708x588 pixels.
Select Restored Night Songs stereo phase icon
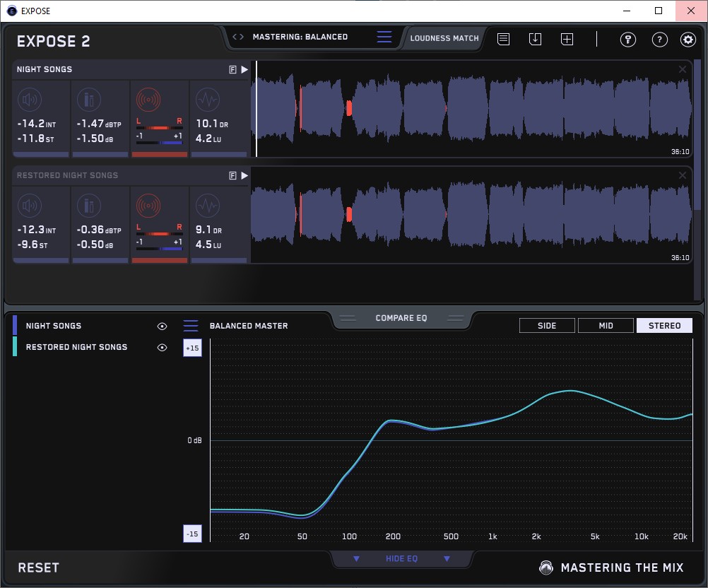click(148, 206)
